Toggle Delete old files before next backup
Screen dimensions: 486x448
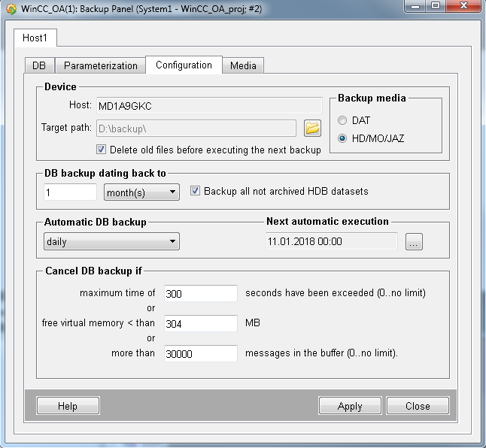102,150
